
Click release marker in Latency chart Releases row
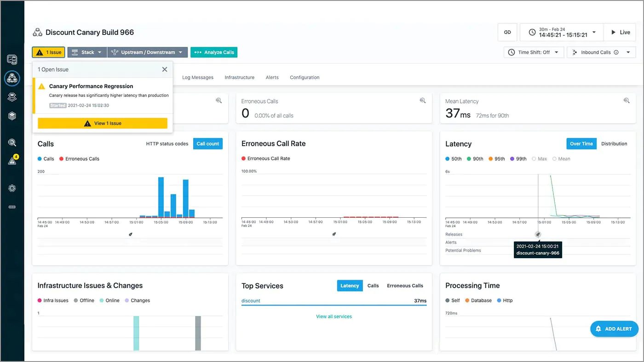point(538,234)
